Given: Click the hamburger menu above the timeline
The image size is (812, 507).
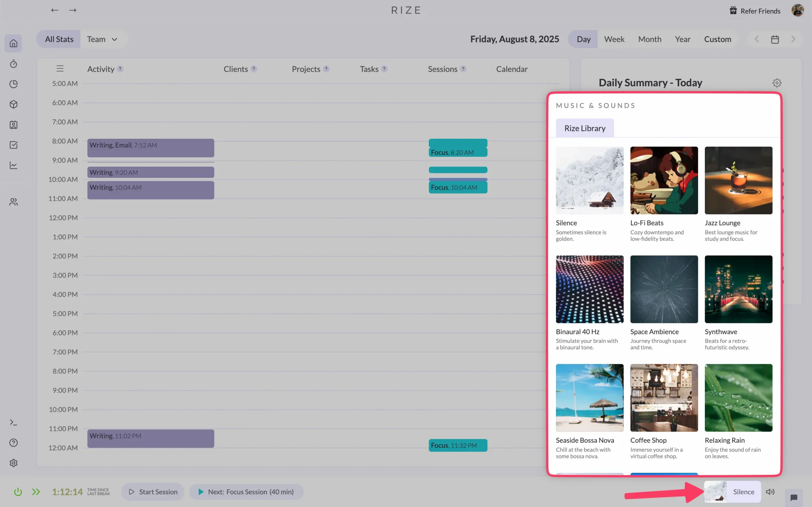Looking at the screenshot, I should (x=60, y=69).
